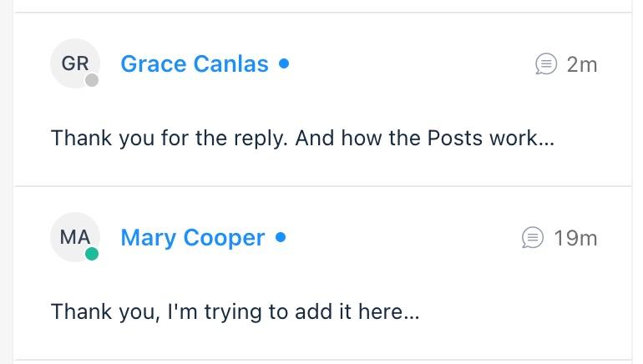643x364 pixels.
Task: Click the green online status dot on MA avatar
Action: pyautogui.click(x=92, y=254)
